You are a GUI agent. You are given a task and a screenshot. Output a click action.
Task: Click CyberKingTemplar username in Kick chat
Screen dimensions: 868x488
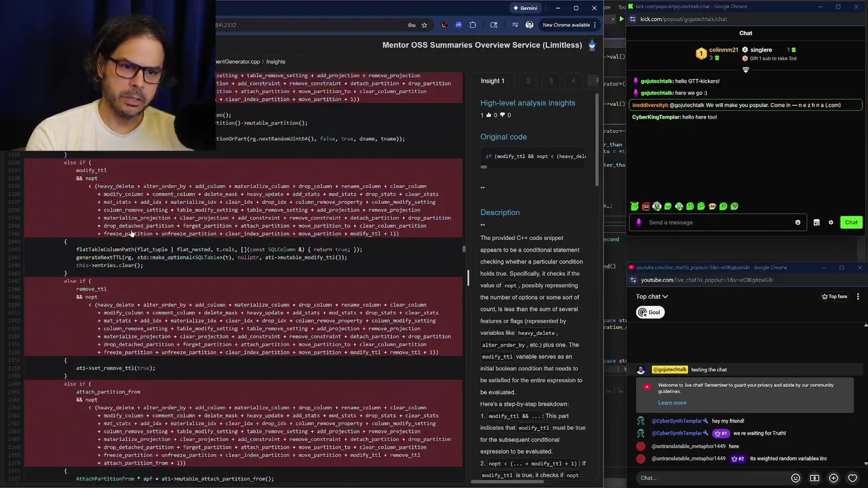(656, 117)
